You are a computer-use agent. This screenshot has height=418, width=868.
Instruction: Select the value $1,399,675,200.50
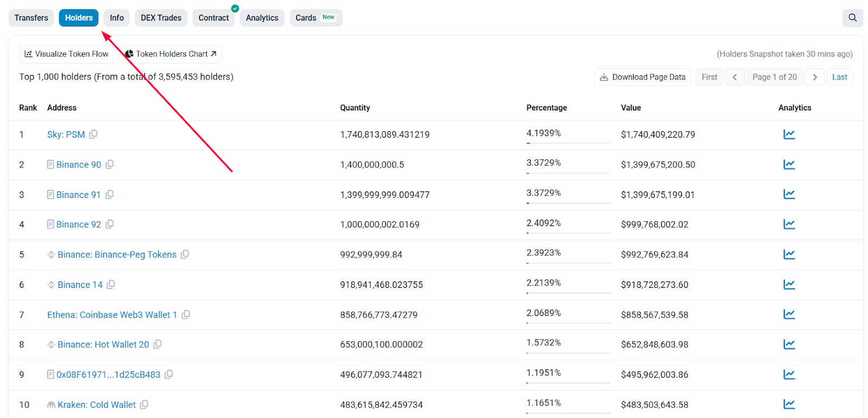(x=658, y=164)
